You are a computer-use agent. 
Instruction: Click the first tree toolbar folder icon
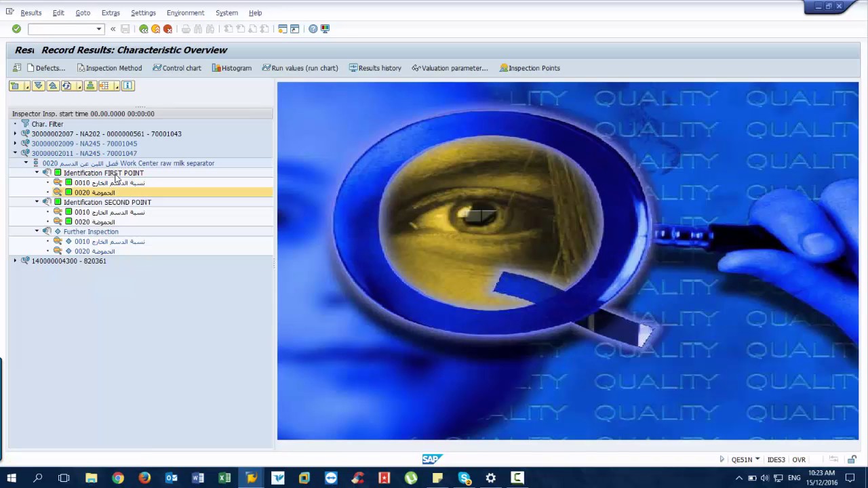point(15,86)
